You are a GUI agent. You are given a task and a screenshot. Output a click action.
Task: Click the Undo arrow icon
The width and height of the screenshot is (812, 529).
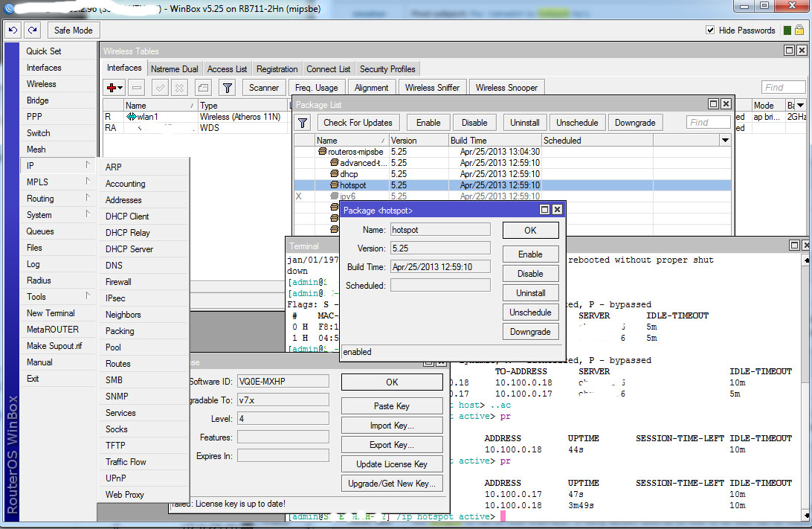(13, 31)
